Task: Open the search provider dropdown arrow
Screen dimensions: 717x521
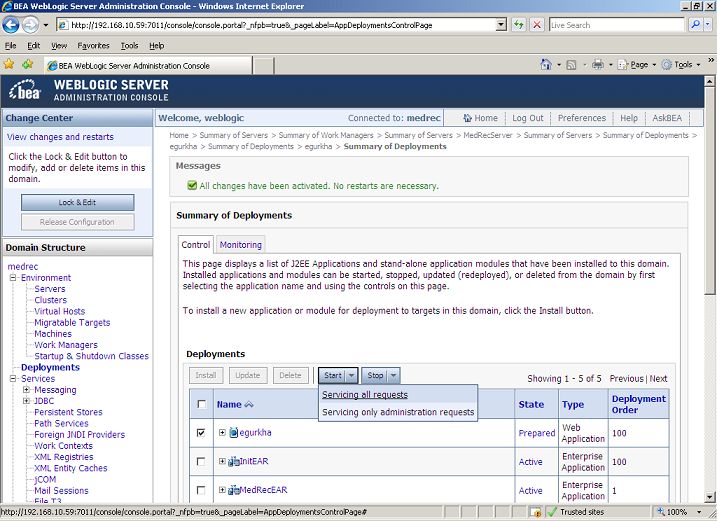Action: (x=709, y=25)
